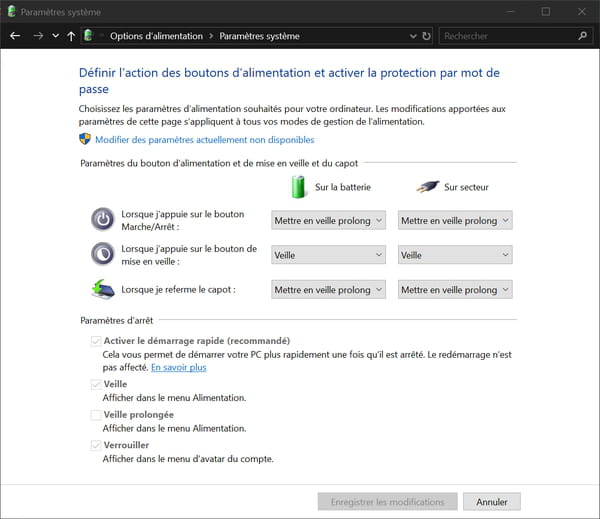The width and height of the screenshot is (600, 519).
Task: Click the 'Sur la batterie' column label
Action: 343,187
